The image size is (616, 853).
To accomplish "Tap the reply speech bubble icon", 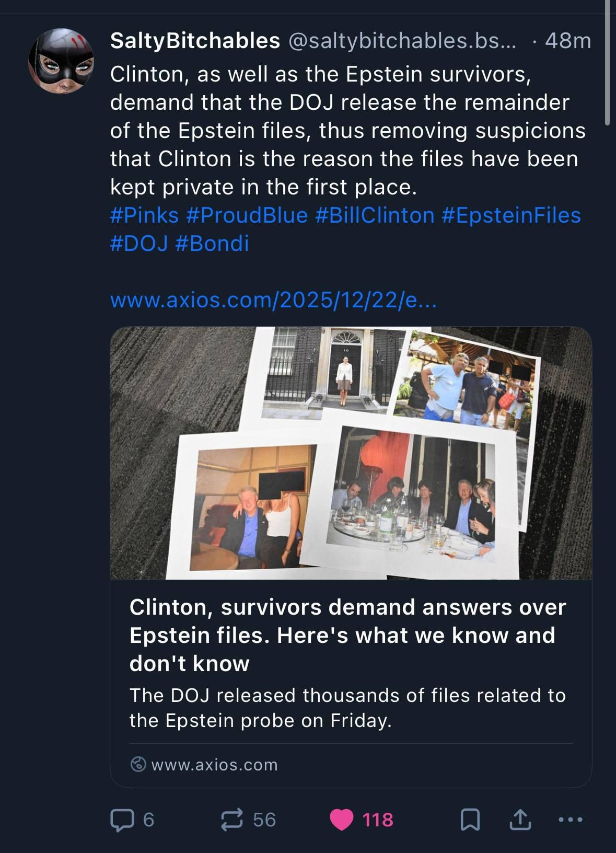I will (122, 820).
